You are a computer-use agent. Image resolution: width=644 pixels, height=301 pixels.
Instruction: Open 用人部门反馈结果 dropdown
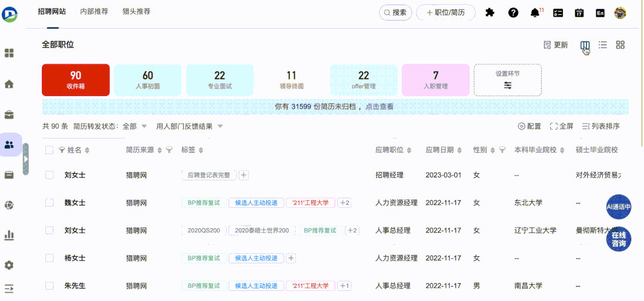(189, 126)
